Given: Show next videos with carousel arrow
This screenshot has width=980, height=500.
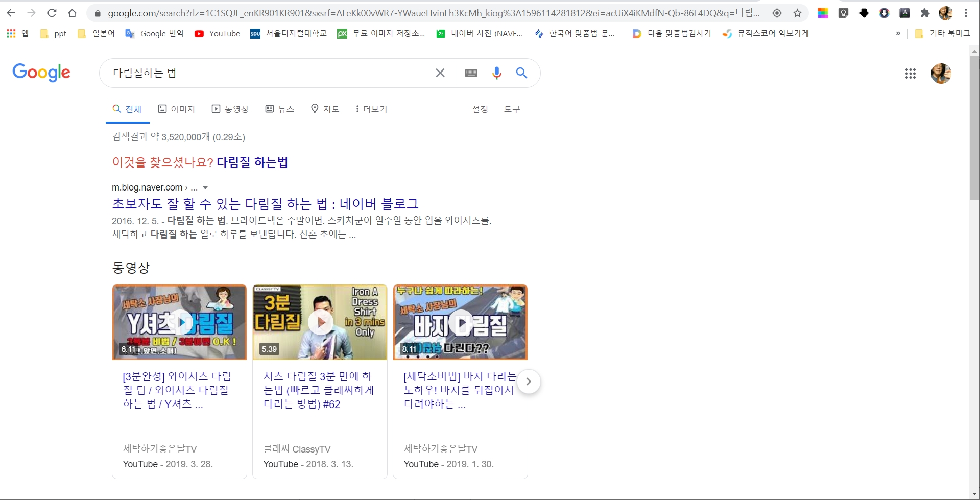Looking at the screenshot, I should pyautogui.click(x=529, y=382).
